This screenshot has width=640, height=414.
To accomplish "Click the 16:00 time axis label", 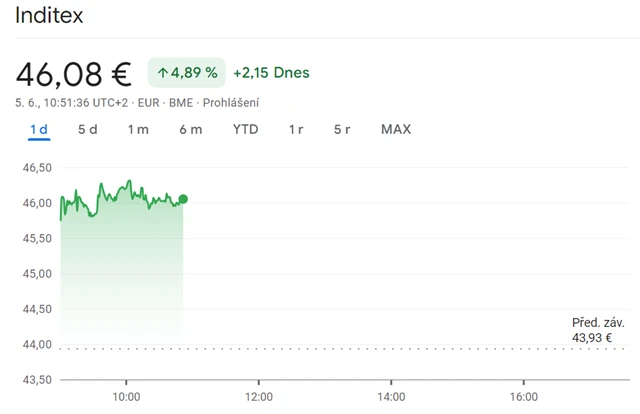I will coord(524,395).
